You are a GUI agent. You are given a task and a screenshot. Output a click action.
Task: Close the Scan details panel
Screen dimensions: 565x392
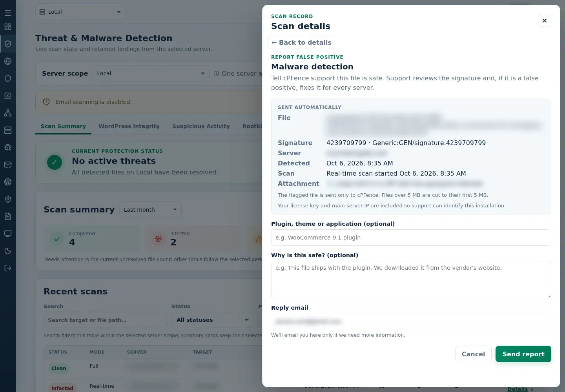(545, 20)
